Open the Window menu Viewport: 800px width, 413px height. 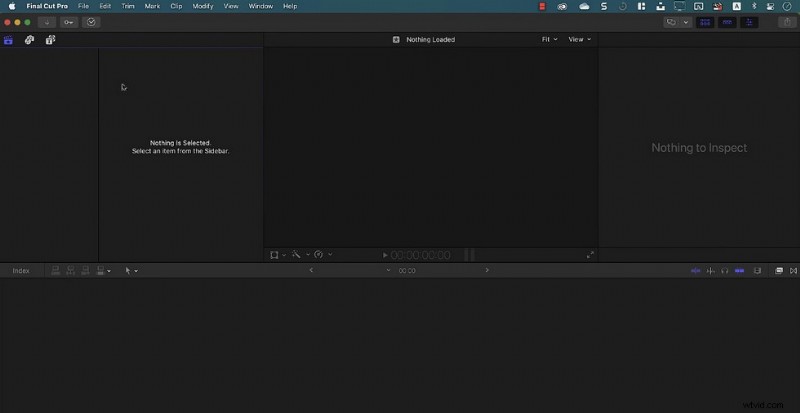click(261, 6)
